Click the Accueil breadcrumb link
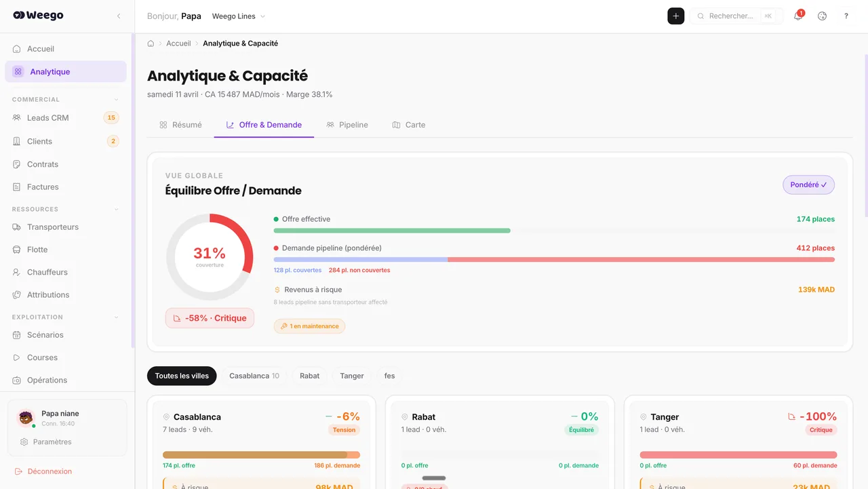The image size is (868, 489). (178, 43)
